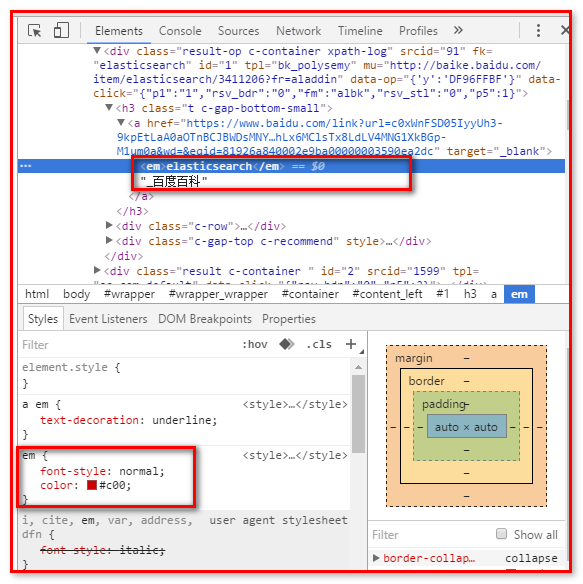Open the Event Listeners tab
Viewport: 583px width, 584px height.
tap(108, 319)
